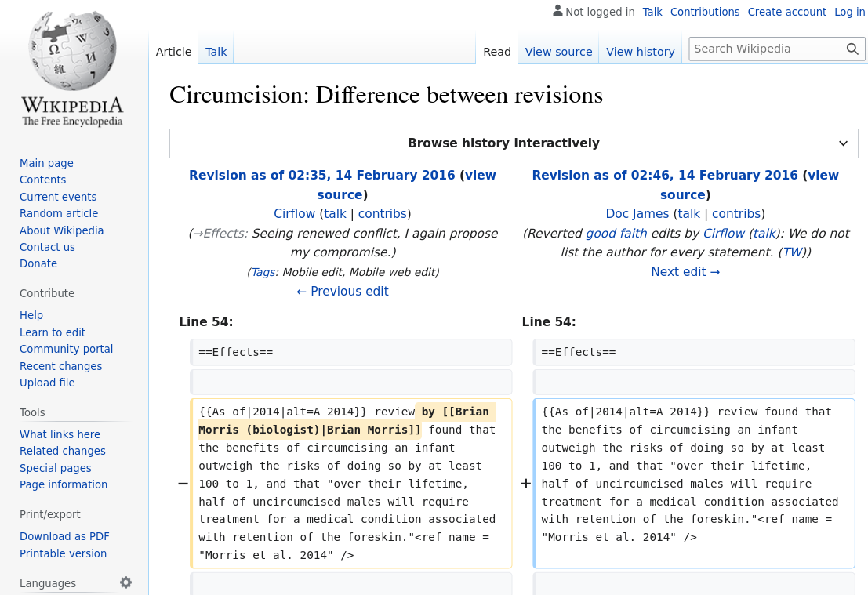Open Random article from sidebar
868x595 pixels.
click(x=59, y=213)
